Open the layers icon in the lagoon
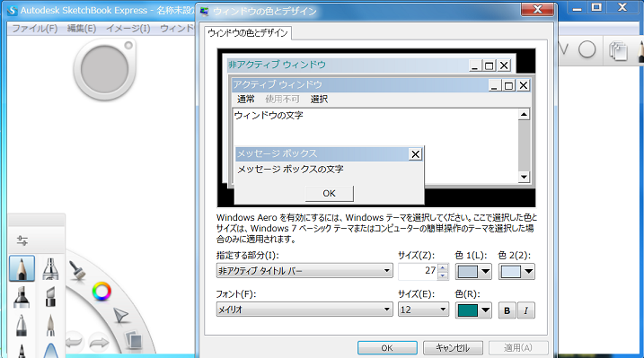 [x=134, y=340]
